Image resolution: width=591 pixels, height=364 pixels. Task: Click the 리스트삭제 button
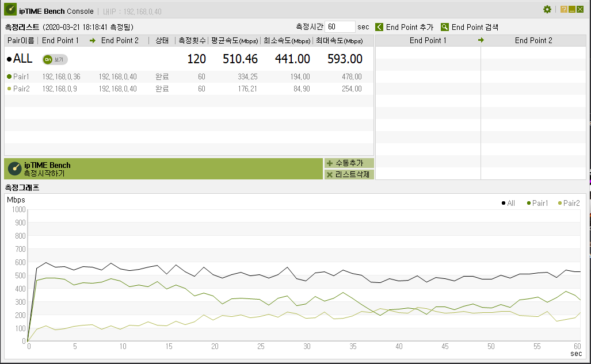[349, 174]
